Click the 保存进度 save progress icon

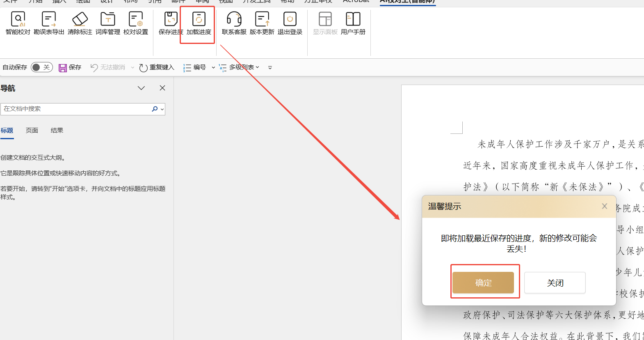click(171, 19)
